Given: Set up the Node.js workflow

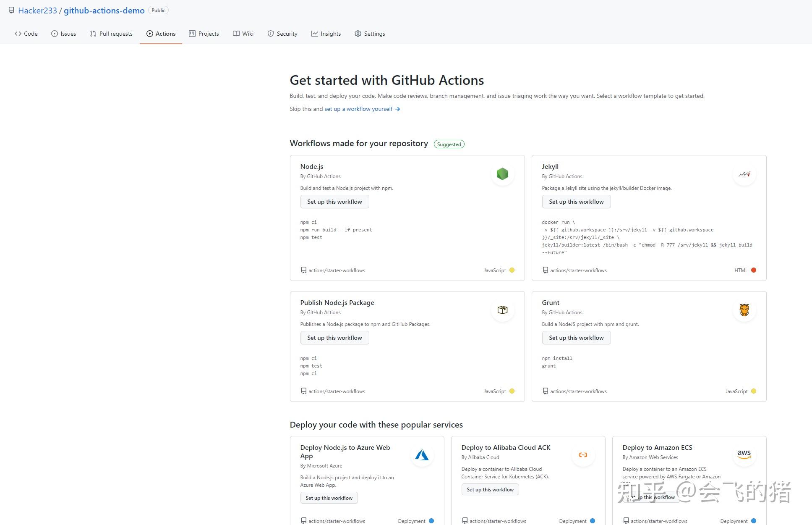Looking at the screenshot, I should [x=334, y=202].
